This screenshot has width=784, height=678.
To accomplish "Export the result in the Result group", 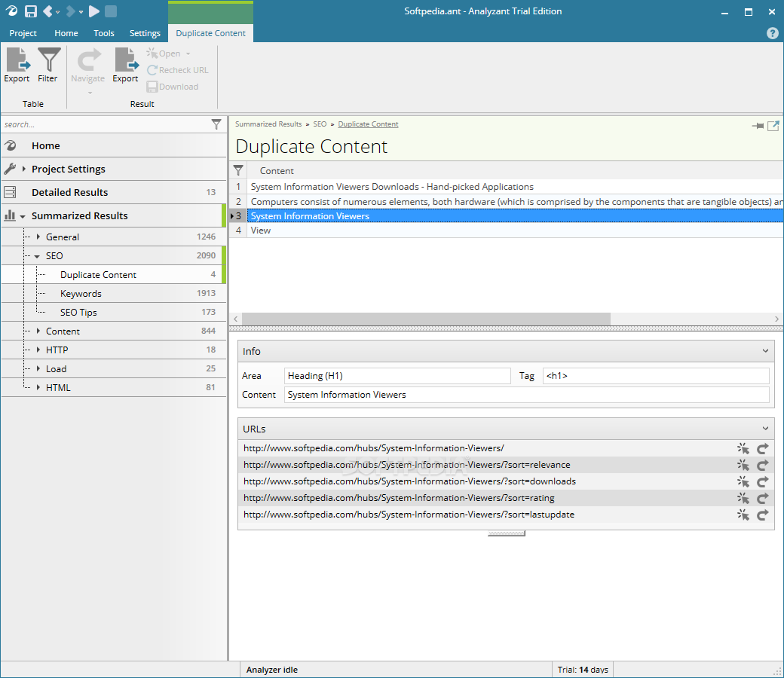I will click(125, 65).
